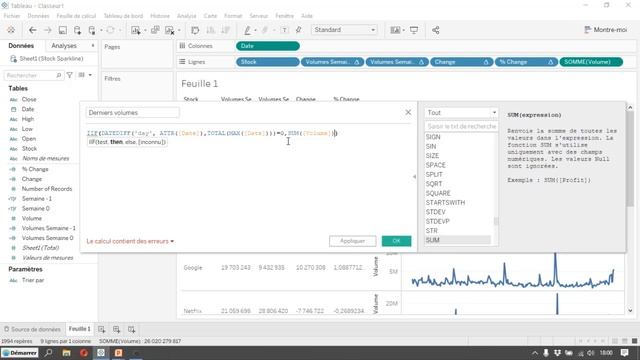Open Données menu
The width and height of the screenshot is (640, 360).
(x=38, y=16)
